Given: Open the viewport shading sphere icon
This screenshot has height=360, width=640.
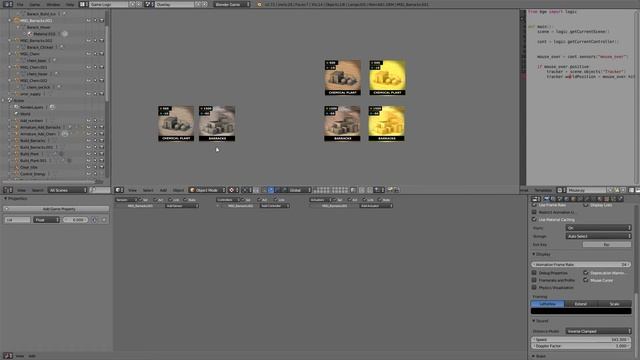Looking at the screenshot, I should [x=232, y=190].
